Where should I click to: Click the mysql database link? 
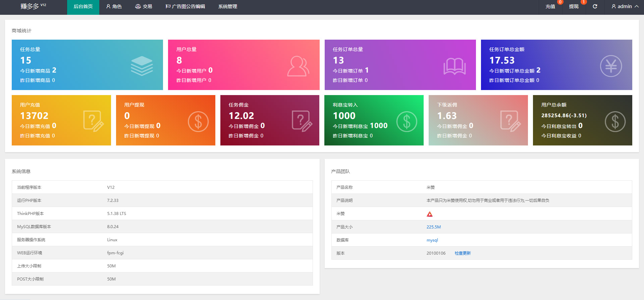[432, 240]
